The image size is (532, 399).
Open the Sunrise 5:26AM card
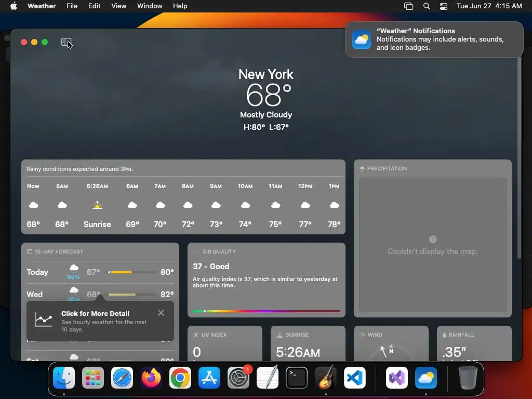point(308,343)
